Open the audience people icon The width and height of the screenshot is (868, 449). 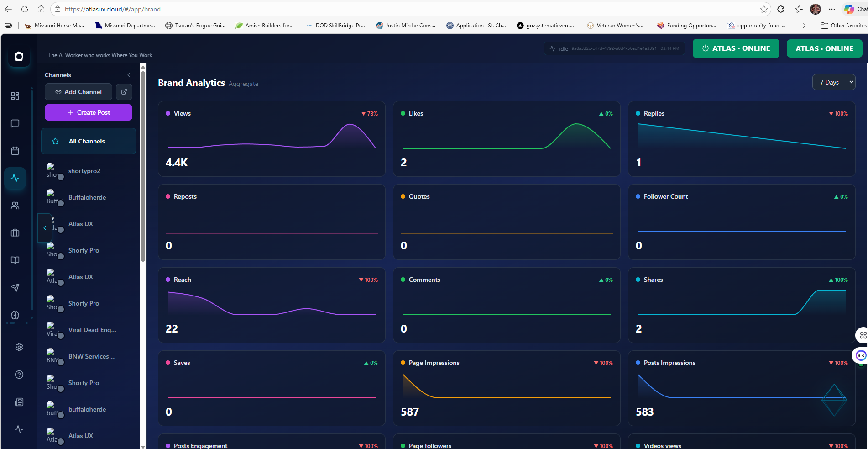click(15, 206)
